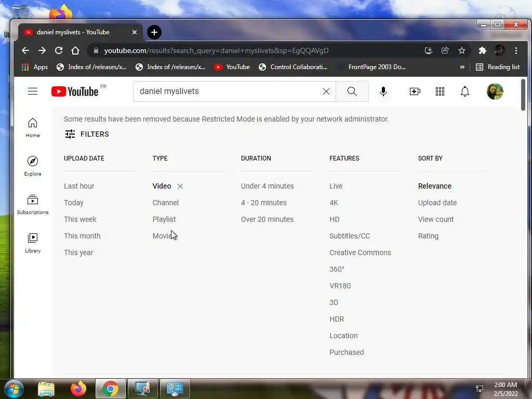Screen dimensions: 532x399
Task: Sort results by View count
Action: 436,219
